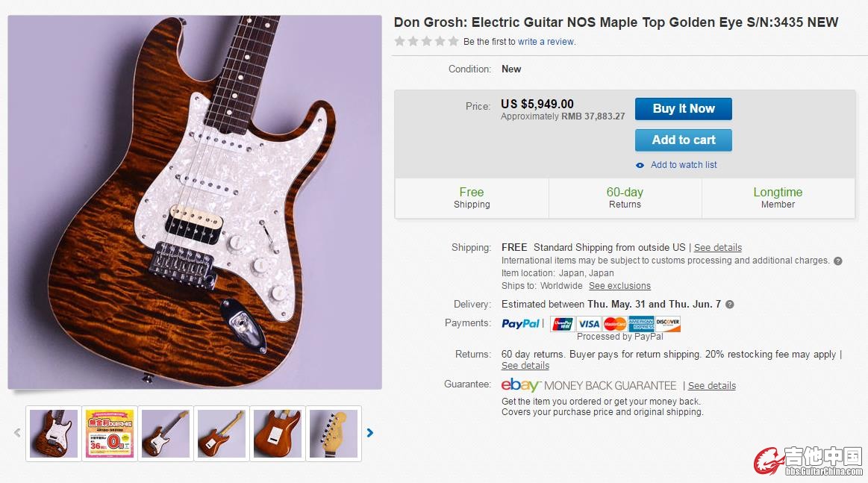Add item to watch list eye icon
The image size is (868, 483).
pos(640,165)
